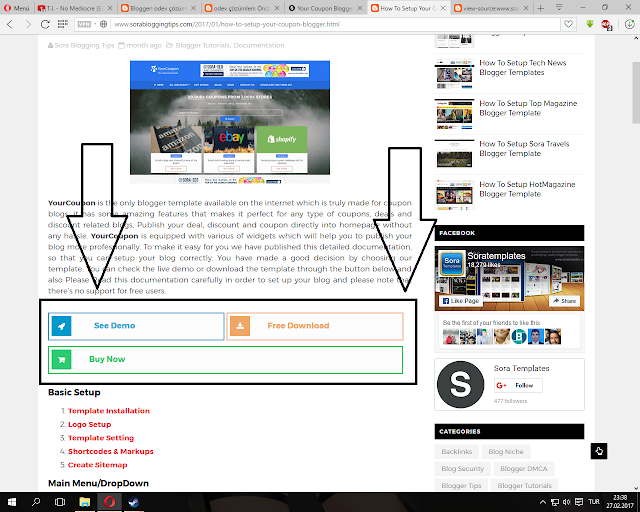The width and height of the screenshot is (640, 512).
Task: Open Task View on the taskbar
Action: (x=60, y=502)
